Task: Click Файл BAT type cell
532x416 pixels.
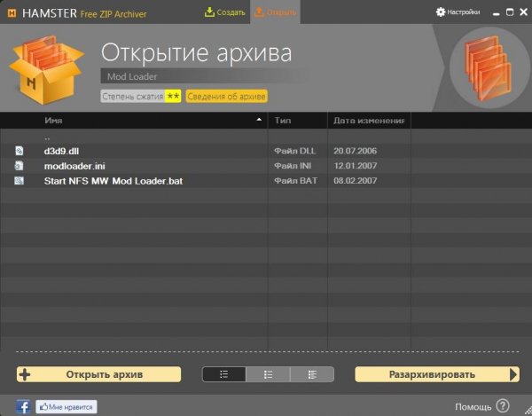Action: tap(295, 181)
